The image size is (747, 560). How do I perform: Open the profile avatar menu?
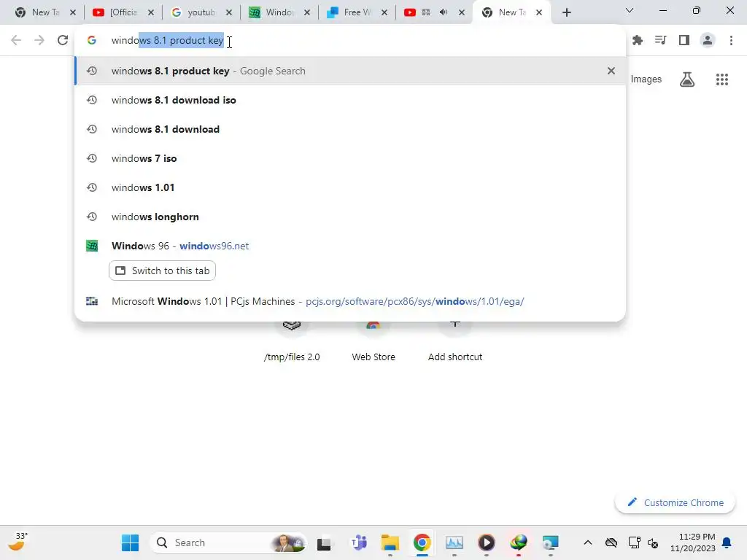[x=708, y=41]
